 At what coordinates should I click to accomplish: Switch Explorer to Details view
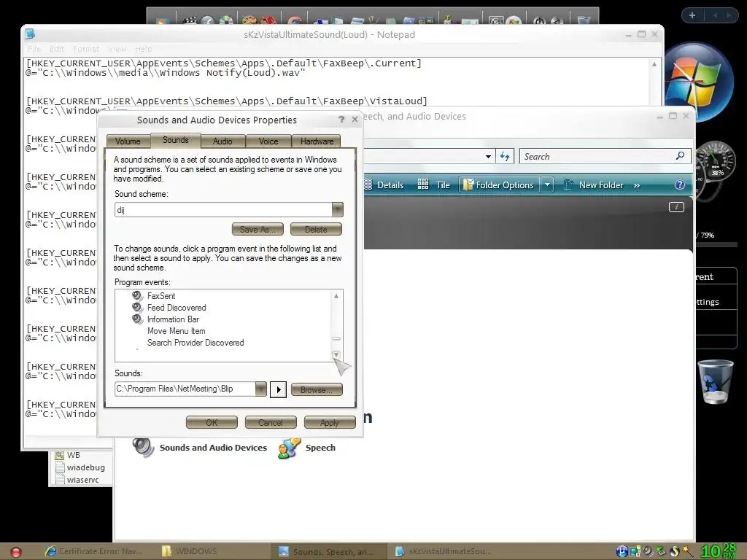pos(385,184)
